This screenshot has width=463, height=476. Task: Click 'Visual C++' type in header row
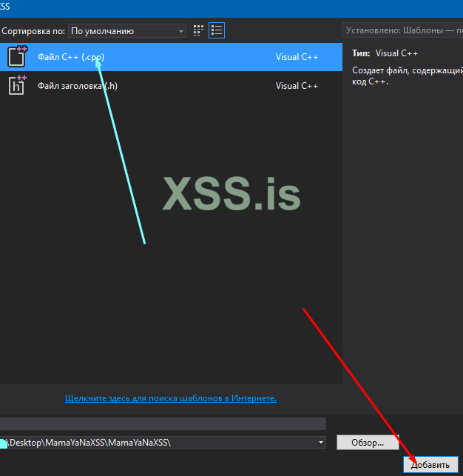(x=297, y=86)
